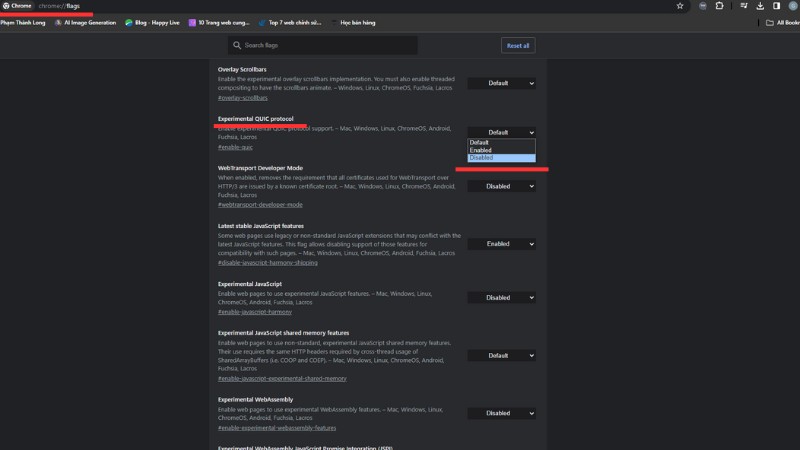Open the AI Image Generation bookmark
This screenshot has width=800, height=450.
(87, 22)
